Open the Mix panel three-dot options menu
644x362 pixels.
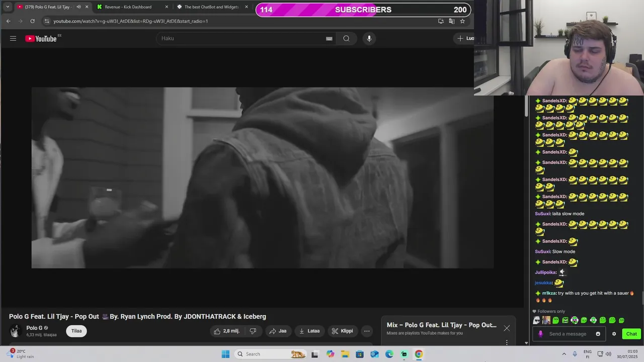(507, 342)
